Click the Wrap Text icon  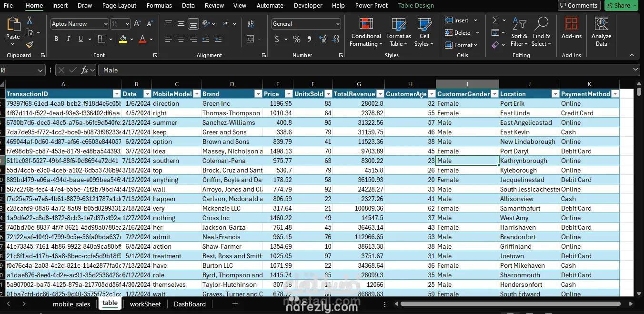(250, 23)
